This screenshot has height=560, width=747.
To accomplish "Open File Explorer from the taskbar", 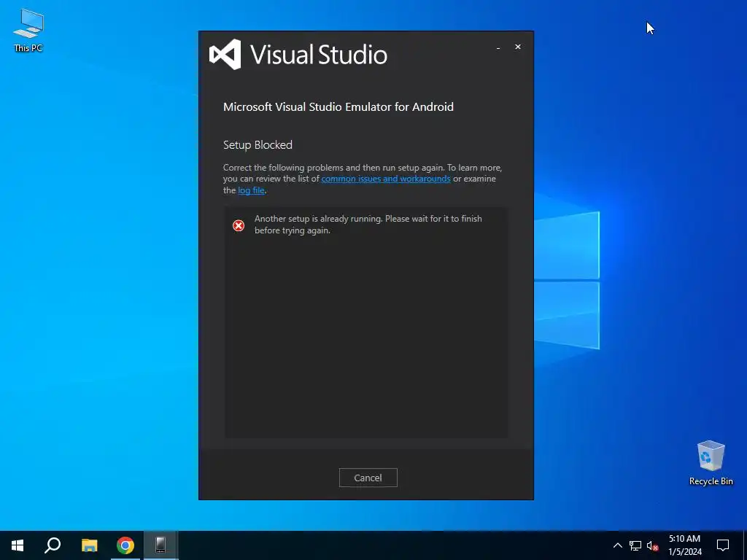I will 89,545.
